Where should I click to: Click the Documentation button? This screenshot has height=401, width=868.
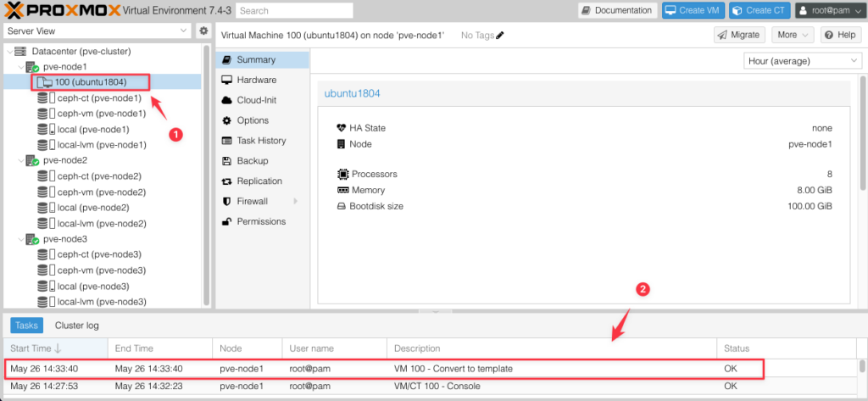[618, 10]
